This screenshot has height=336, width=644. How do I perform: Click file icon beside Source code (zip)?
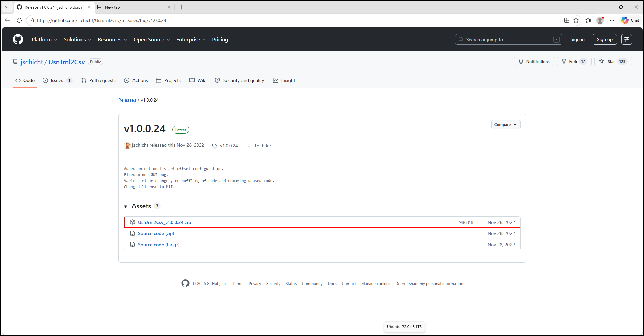point(132,233)
